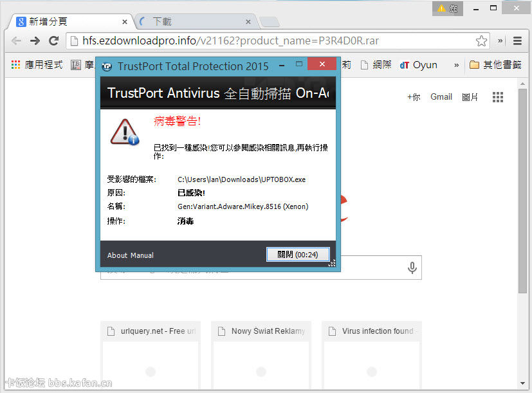Bookmark this page with the star icon
This screenshot has height=393, width=532.
pos(481,41)
